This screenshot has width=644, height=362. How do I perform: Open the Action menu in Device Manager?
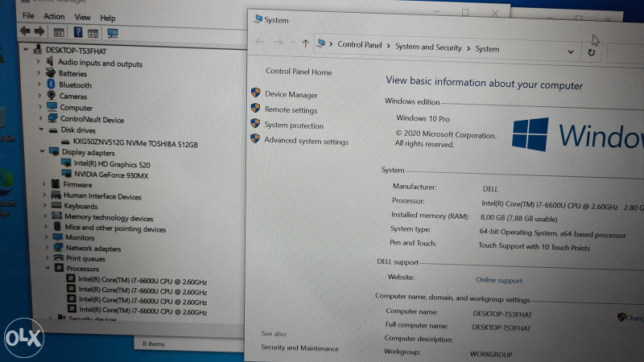coord(54,16)
